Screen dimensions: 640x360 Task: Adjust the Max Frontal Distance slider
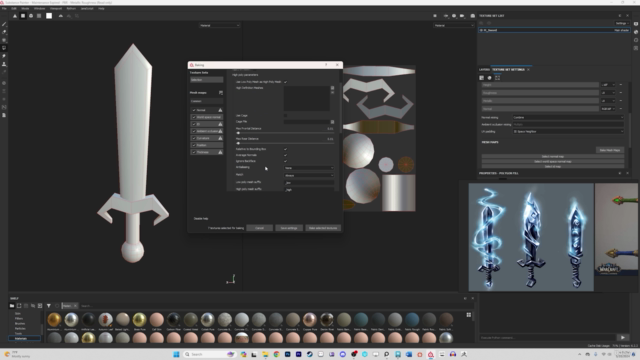pyautogui.click(x=285, y=133)
